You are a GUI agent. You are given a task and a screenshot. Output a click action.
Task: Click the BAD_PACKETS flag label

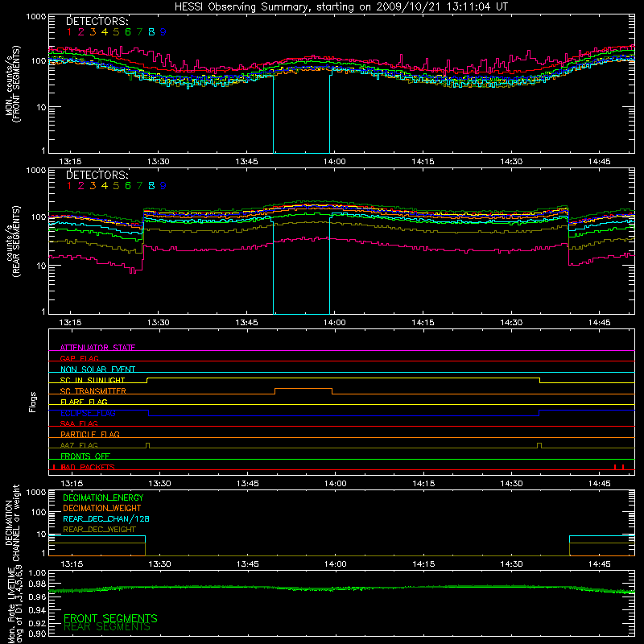[x=88, y=467]
